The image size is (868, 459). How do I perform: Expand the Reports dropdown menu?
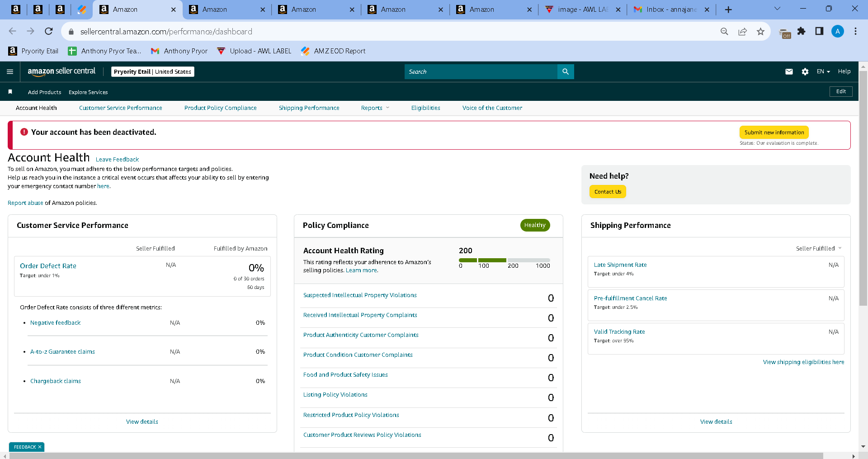(375, 108)
